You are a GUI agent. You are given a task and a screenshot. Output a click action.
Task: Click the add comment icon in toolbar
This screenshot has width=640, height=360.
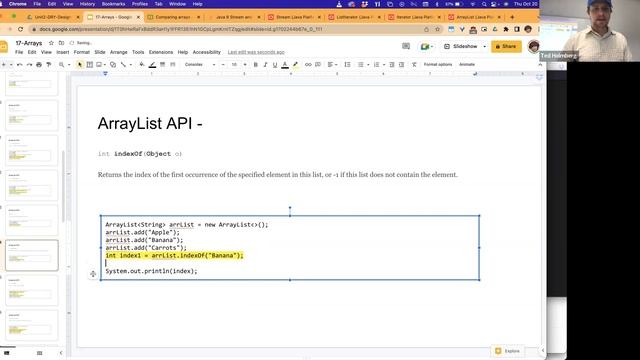coord(318,64)
